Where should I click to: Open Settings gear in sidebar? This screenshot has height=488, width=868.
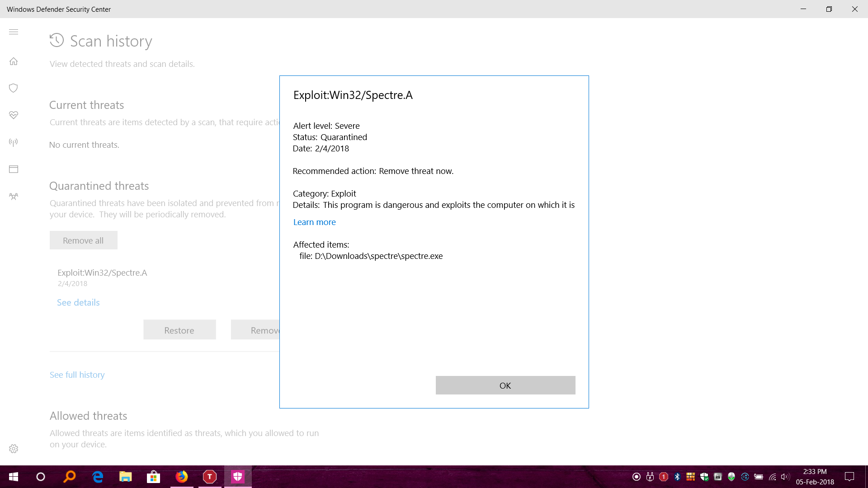[14, 449]
